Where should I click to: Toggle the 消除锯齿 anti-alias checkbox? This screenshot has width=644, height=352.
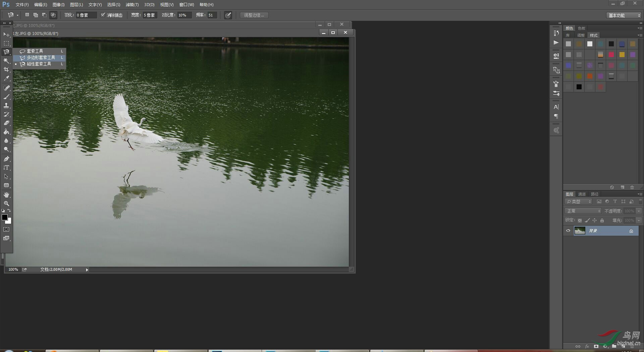point(103,15)
